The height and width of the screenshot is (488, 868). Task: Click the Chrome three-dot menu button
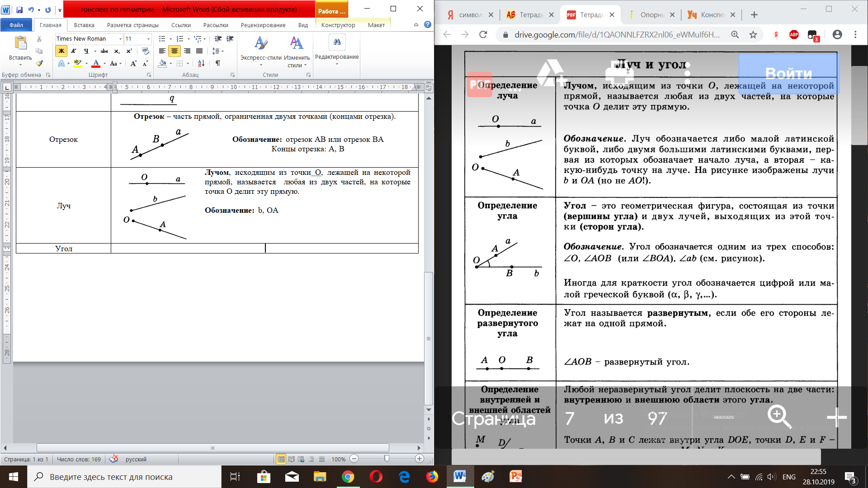click(855, 34)
